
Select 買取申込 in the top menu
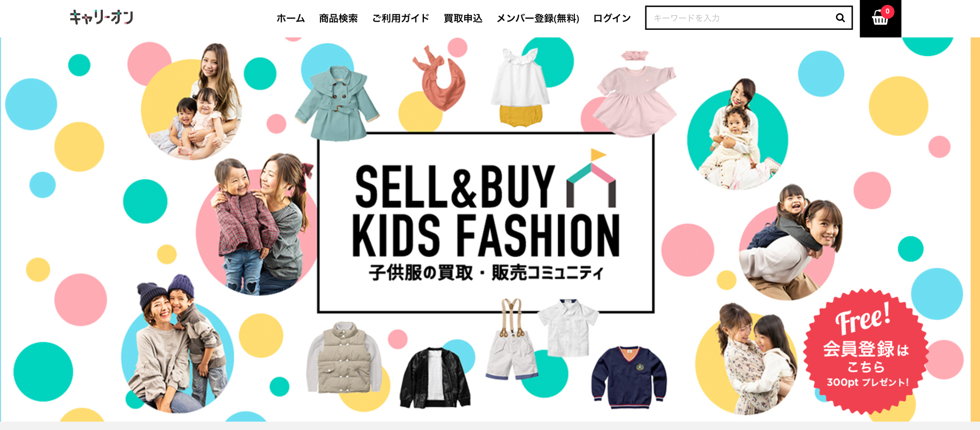click(463, 18)
